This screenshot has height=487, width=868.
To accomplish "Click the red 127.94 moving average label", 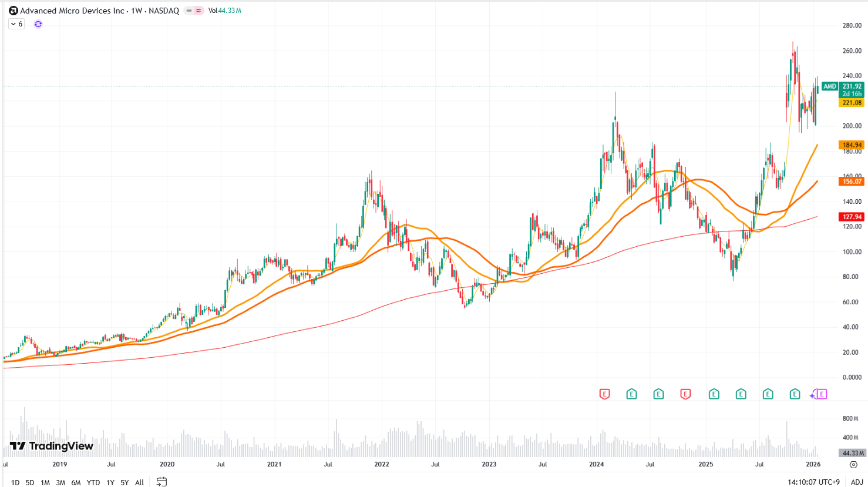I will (x=852, y=217).
